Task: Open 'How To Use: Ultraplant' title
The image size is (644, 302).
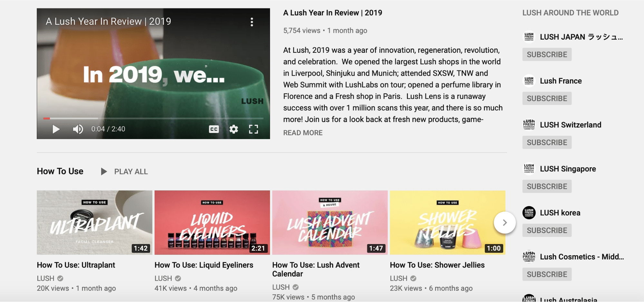Action: pyautogui.click(x=76, y=265)
